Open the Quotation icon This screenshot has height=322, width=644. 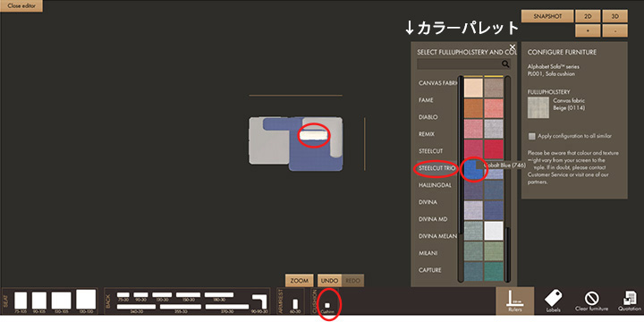[x=629, y=301]
